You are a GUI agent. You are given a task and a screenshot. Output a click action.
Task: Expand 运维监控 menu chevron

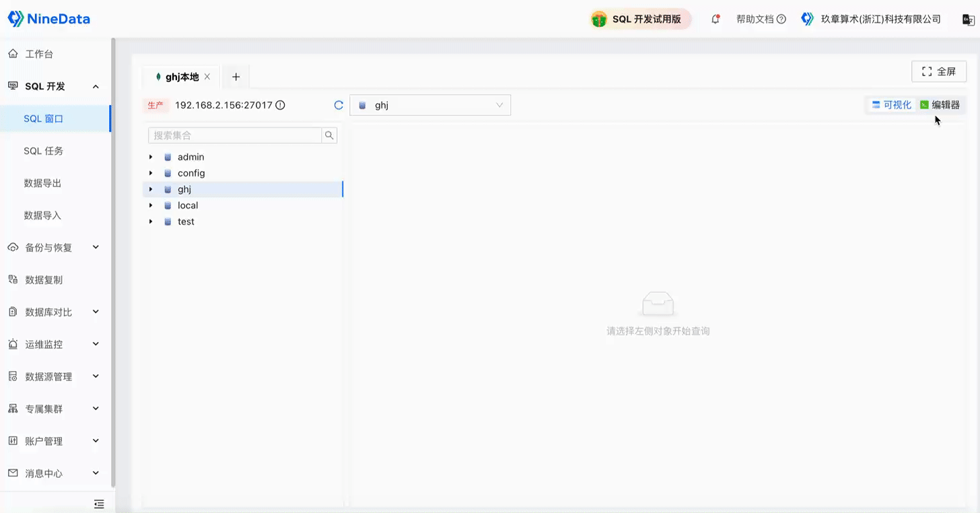[x=96, y=344]
